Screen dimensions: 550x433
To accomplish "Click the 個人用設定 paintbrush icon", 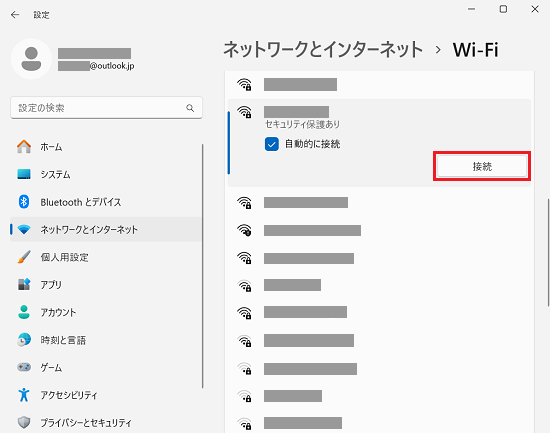I will (x=24, y=257).
